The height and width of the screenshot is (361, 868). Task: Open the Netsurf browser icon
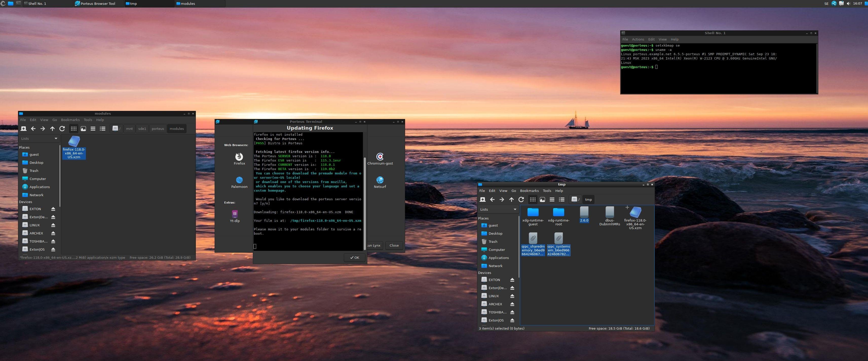380,180
